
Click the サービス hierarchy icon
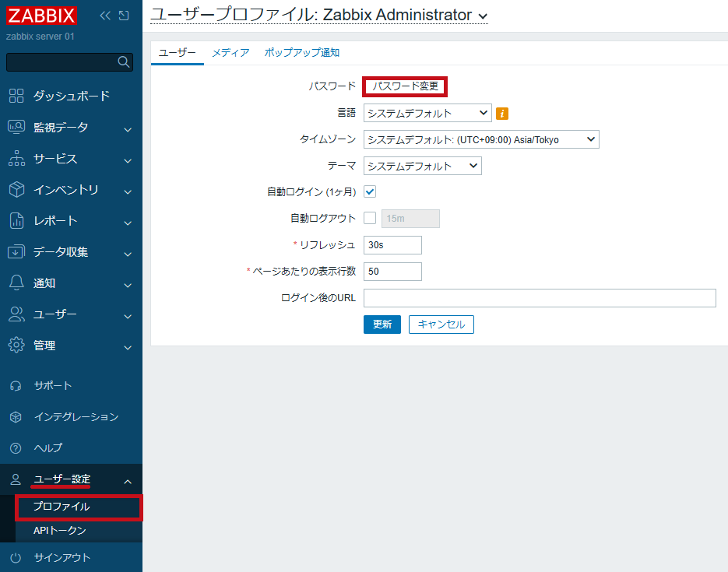(16, 158)
